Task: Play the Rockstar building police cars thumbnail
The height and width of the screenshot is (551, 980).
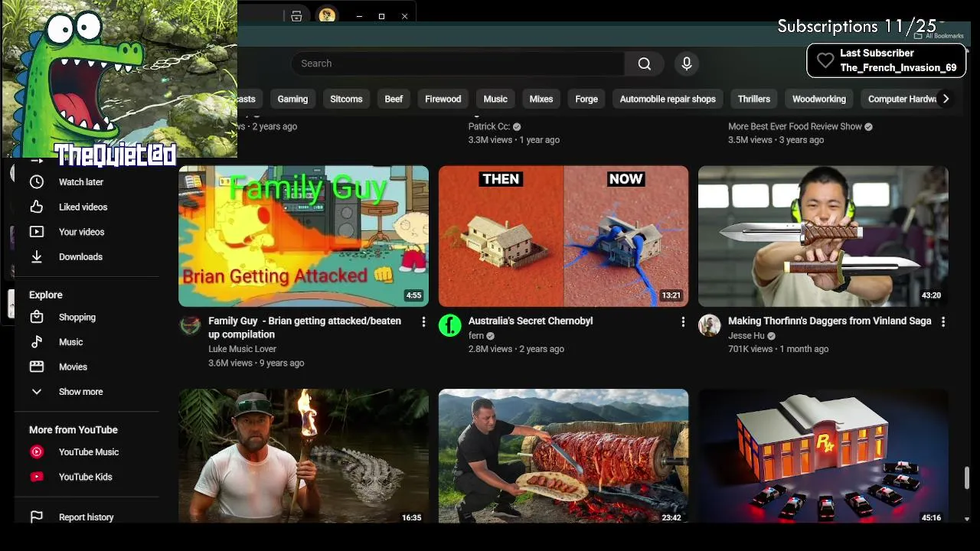Action: tap(823, 456)
